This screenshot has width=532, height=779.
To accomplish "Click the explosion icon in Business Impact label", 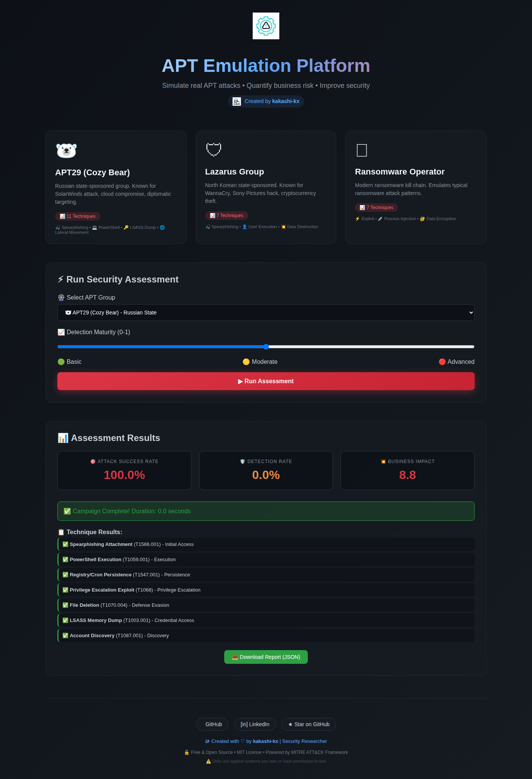I will pos(383,462).
